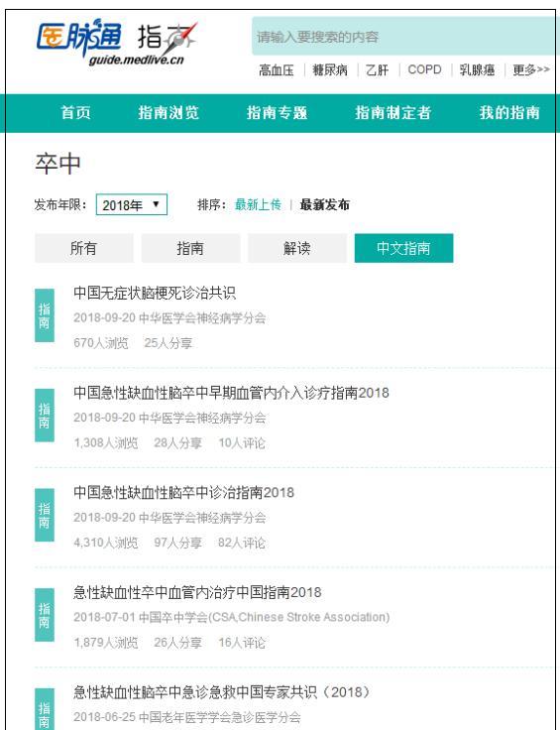
Task: Open the 发布年限 2018年 dropdown
Action: pyautogui.click(x=132, y=205)
